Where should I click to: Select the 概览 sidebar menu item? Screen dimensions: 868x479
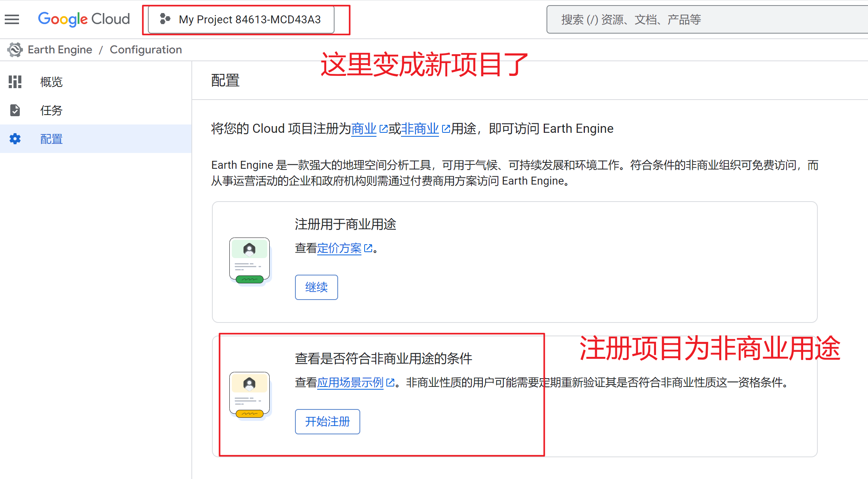pyautogui.click(x=51, y=82)
